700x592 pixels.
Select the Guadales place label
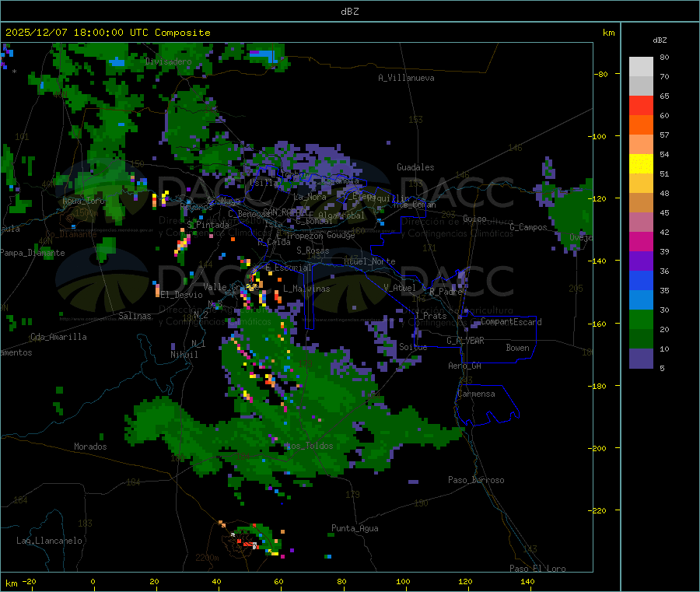click(415, 167)
